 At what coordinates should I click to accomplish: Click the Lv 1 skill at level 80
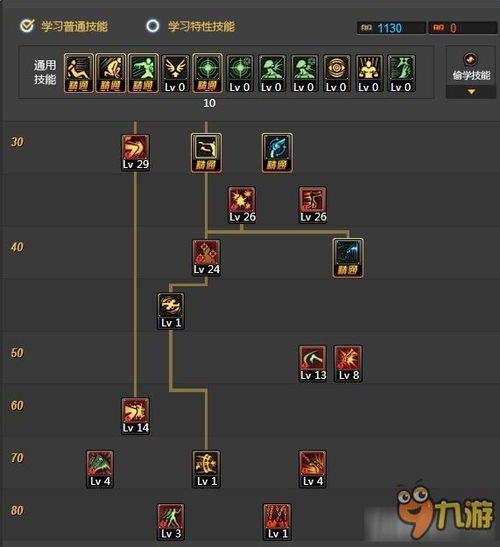[x=277, y=522]
